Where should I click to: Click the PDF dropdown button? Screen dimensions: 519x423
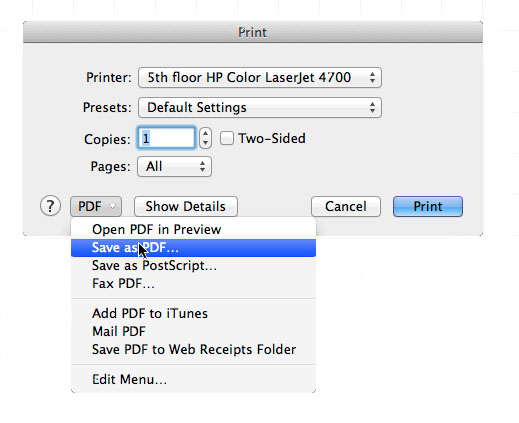pos(96,206)
